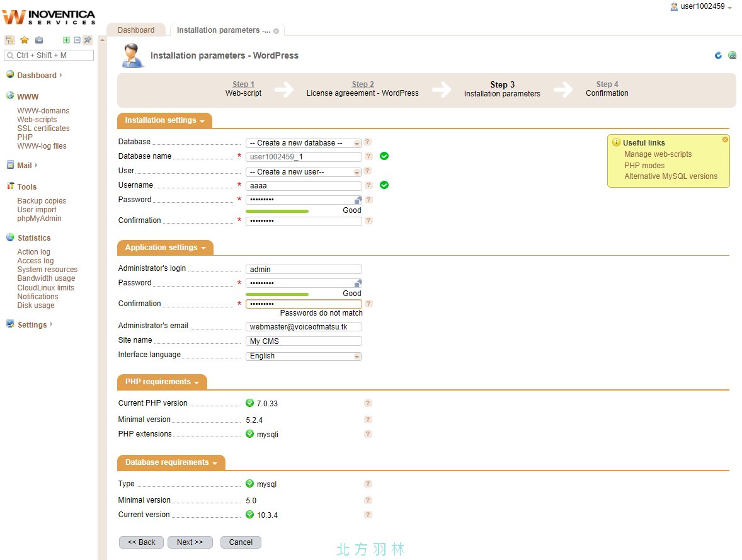Show help hint for database Current version
This screenshot has height=560, width=742.
(368, 515)
